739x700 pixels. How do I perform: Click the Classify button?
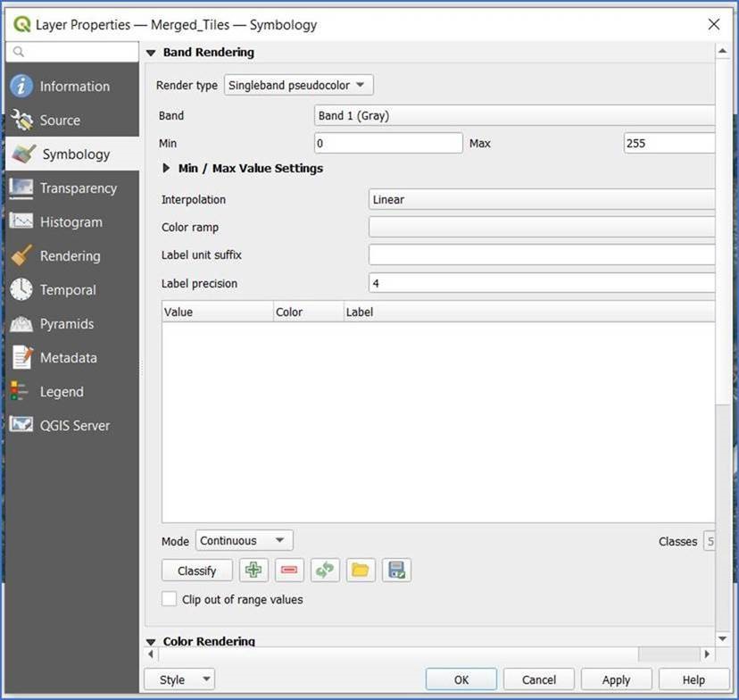197,571
